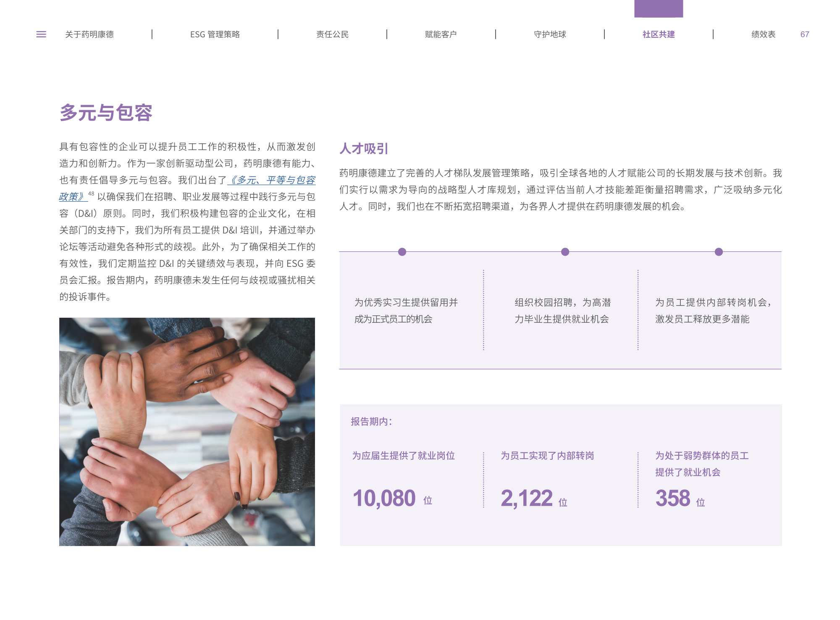Go to 关于药明康德 section
This screenshot has height=620, width=840.
[x=89, y=34]
